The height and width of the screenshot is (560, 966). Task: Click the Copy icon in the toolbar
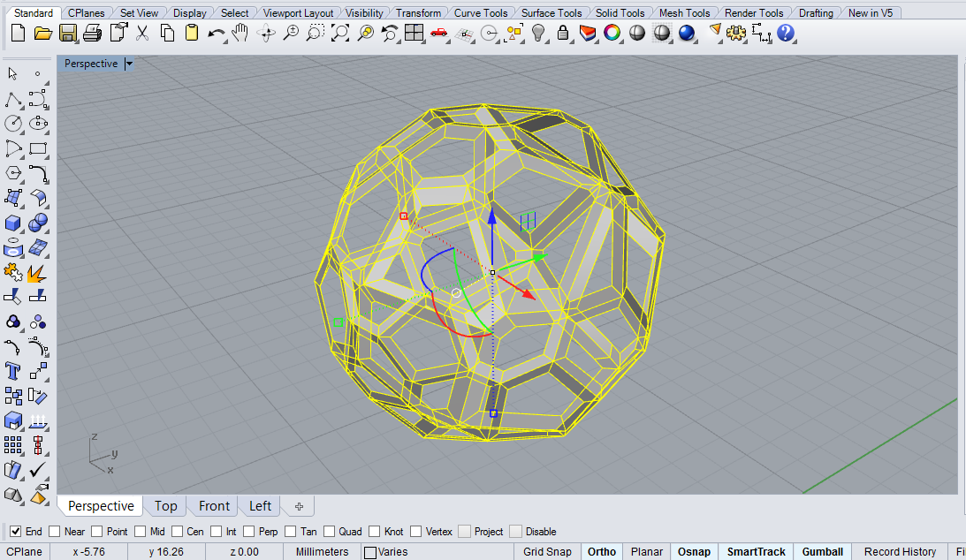[x=167, y=33]
